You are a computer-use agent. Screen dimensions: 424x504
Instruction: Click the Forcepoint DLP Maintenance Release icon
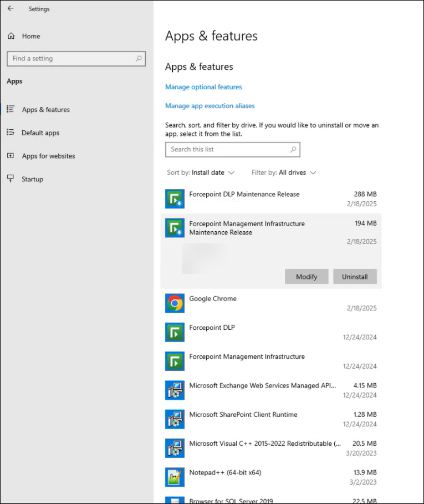(x=175, y=198)
